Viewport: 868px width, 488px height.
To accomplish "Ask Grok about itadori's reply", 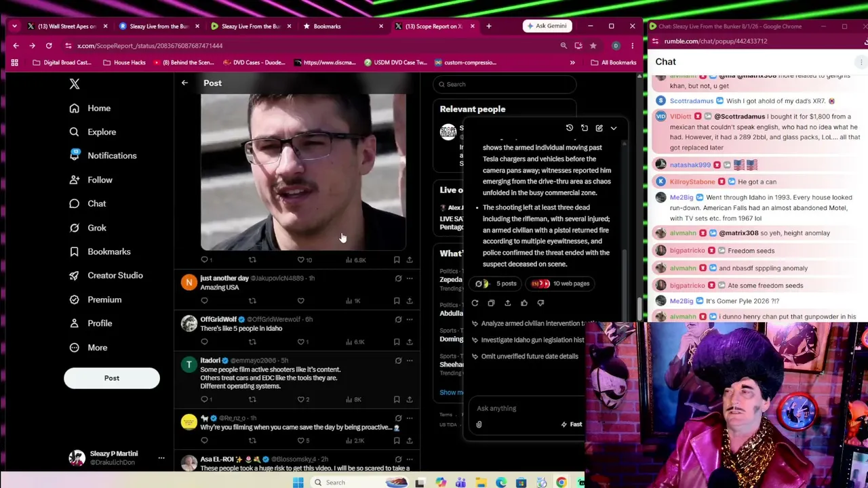I will (x=398, y=361).
